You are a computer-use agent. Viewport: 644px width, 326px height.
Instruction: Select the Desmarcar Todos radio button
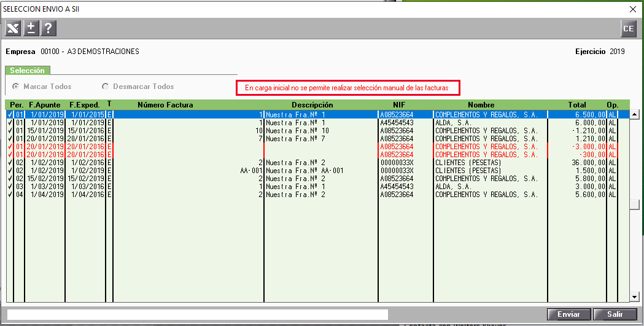coord(105,87)
